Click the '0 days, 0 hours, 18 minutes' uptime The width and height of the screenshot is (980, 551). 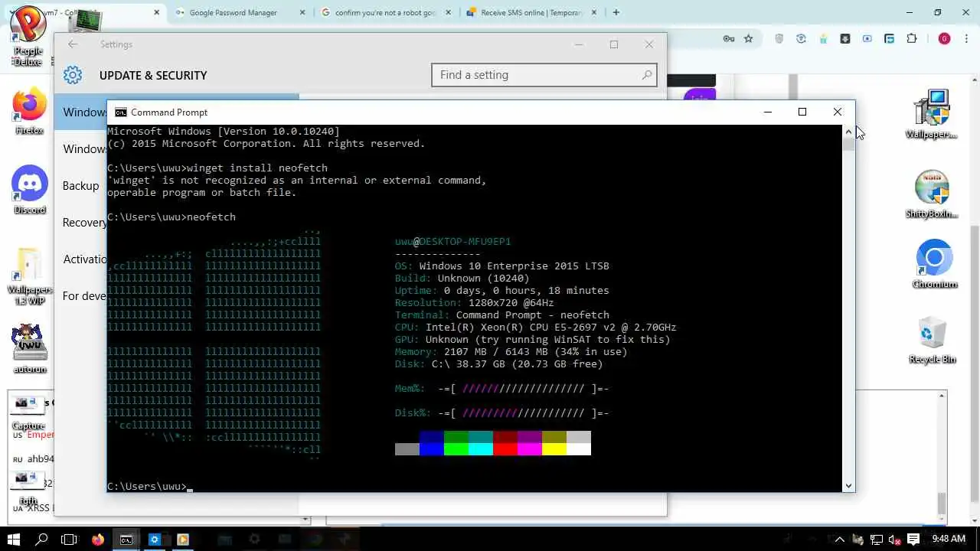pos(527,290)
